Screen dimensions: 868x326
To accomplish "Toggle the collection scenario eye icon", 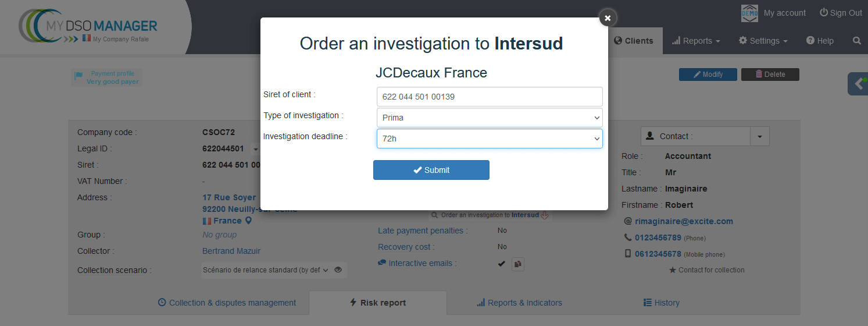I will (338, 270).
